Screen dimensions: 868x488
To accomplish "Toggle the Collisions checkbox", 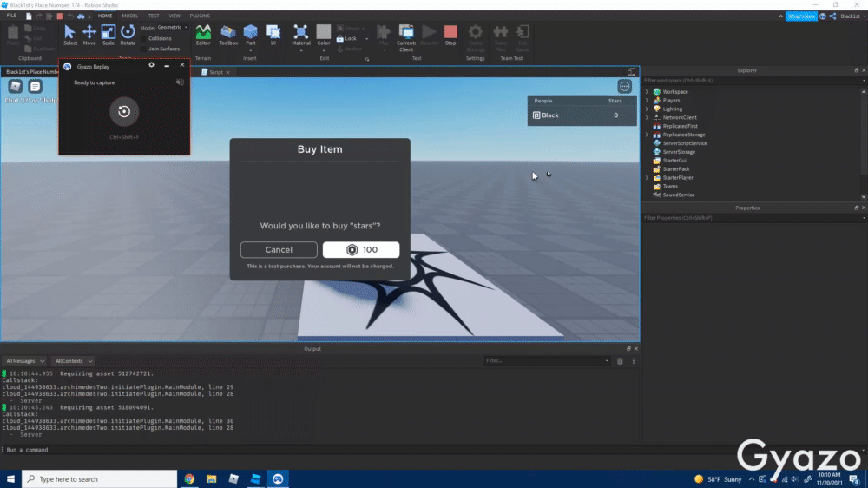I will tap(144, 39).
